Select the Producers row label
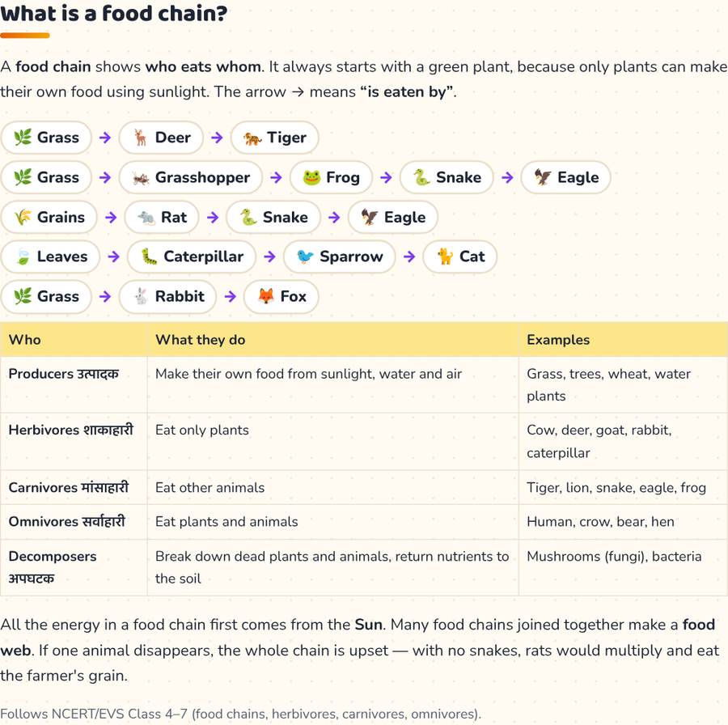This screenshot has width=728, height=725. [x=64, y=374]
